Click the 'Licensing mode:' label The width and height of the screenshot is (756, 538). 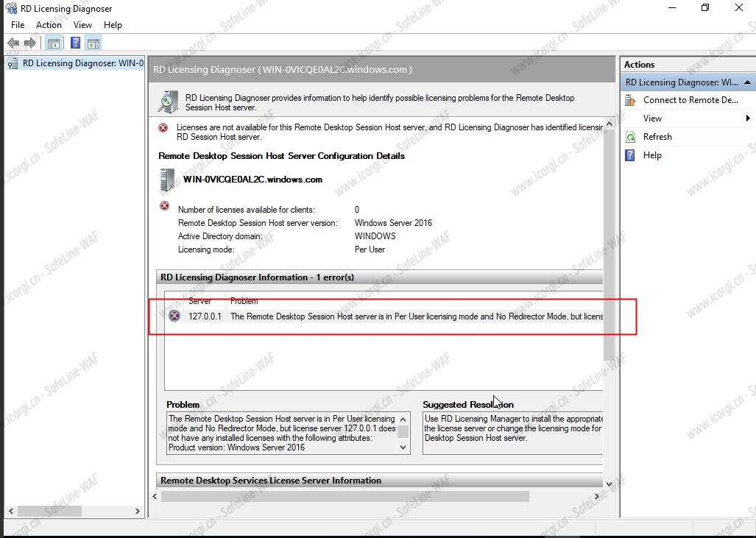coord(206,249)
